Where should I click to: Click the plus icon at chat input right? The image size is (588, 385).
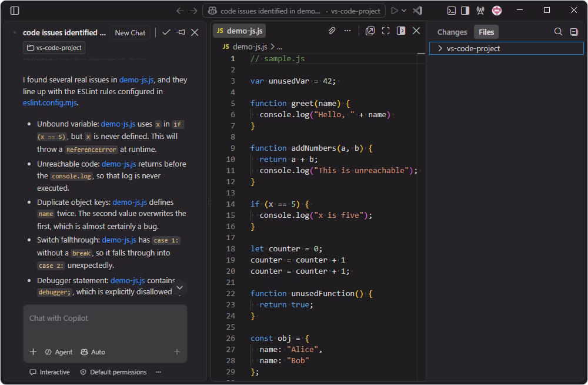tap(177, 351)
